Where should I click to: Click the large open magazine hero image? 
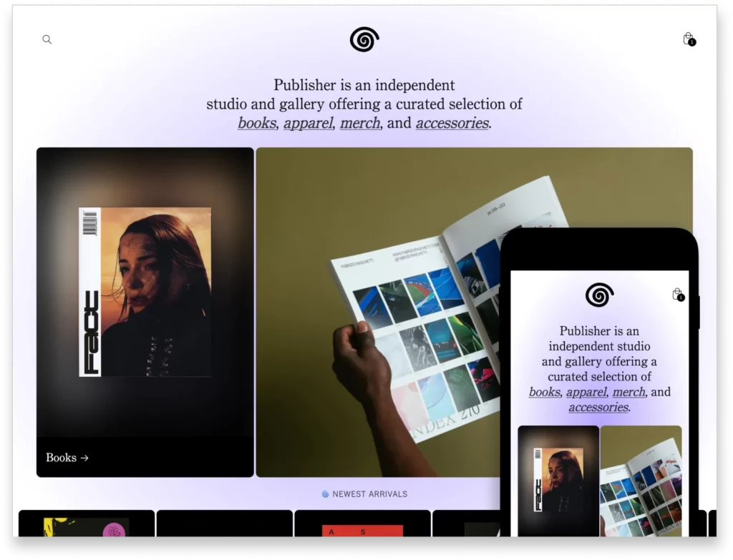(401, 286)
